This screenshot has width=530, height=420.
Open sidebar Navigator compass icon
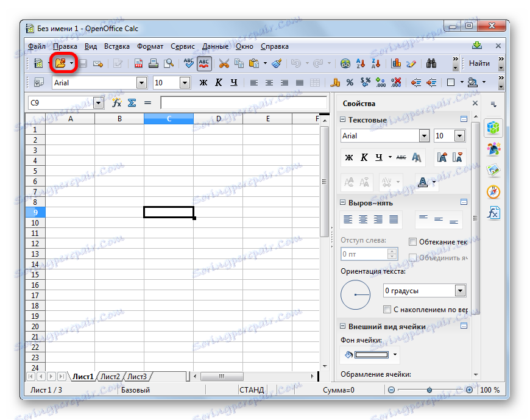[493, 192]
